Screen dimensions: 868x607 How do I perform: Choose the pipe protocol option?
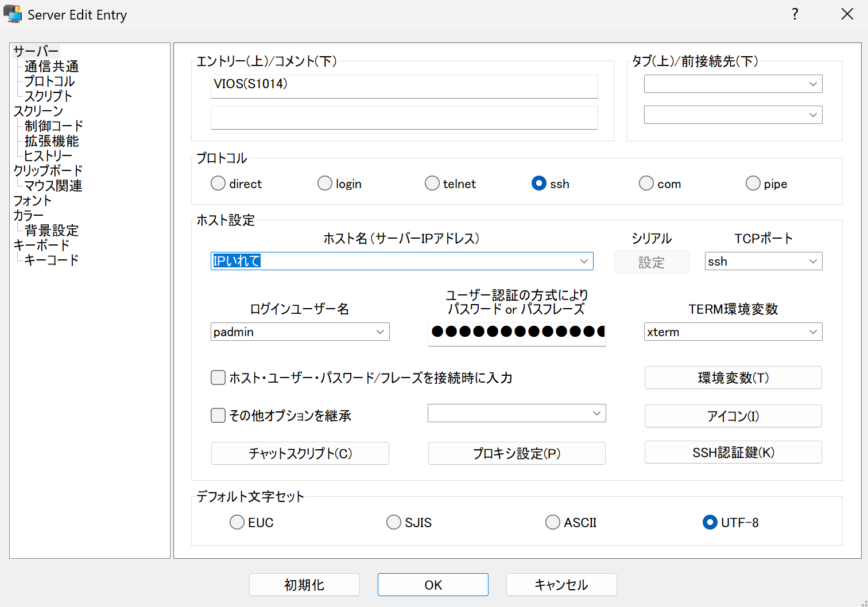tap(753, 183)
